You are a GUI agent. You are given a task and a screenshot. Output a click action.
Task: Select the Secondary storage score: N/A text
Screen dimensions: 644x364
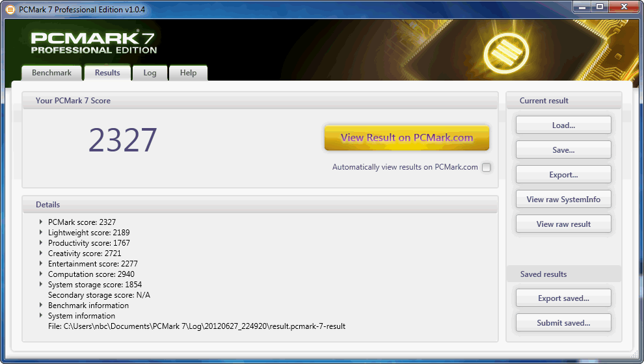click(99, 294)
